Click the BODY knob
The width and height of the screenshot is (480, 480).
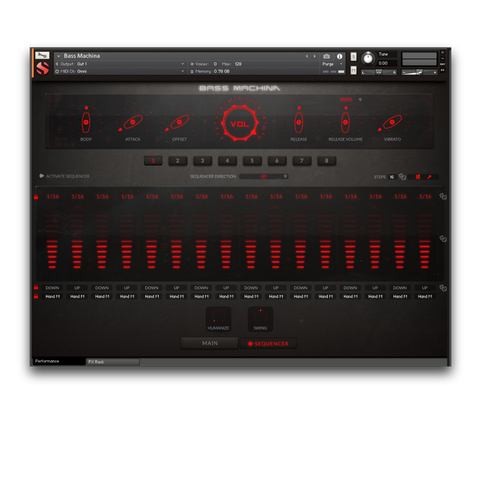click(x=86, y=122)
